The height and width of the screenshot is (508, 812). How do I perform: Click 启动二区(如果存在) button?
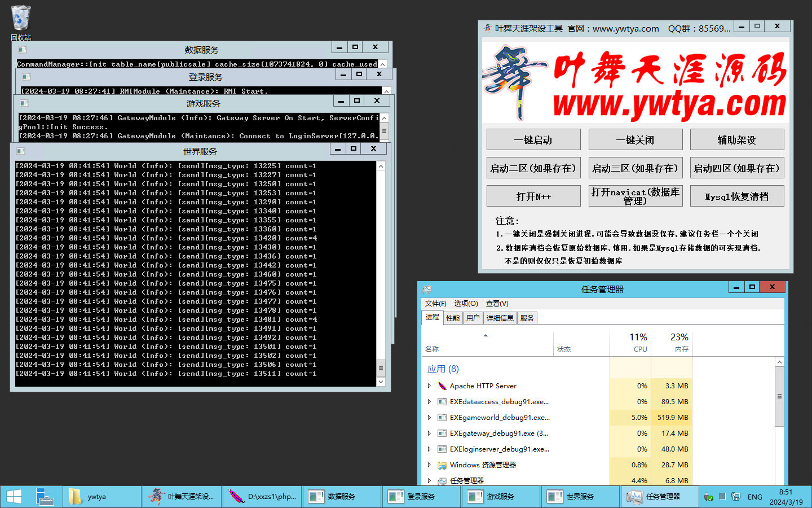533,168
